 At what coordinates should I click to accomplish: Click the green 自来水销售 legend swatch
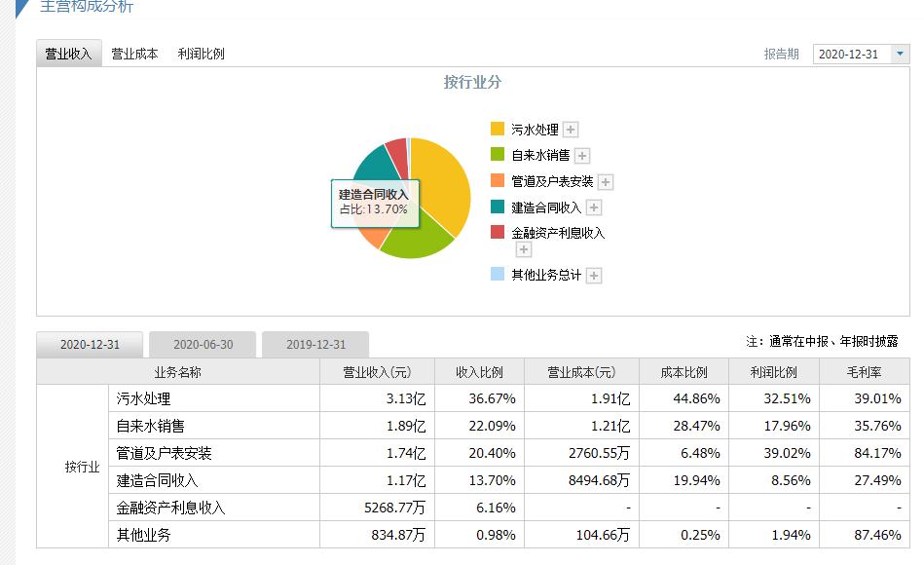point(498,156)
